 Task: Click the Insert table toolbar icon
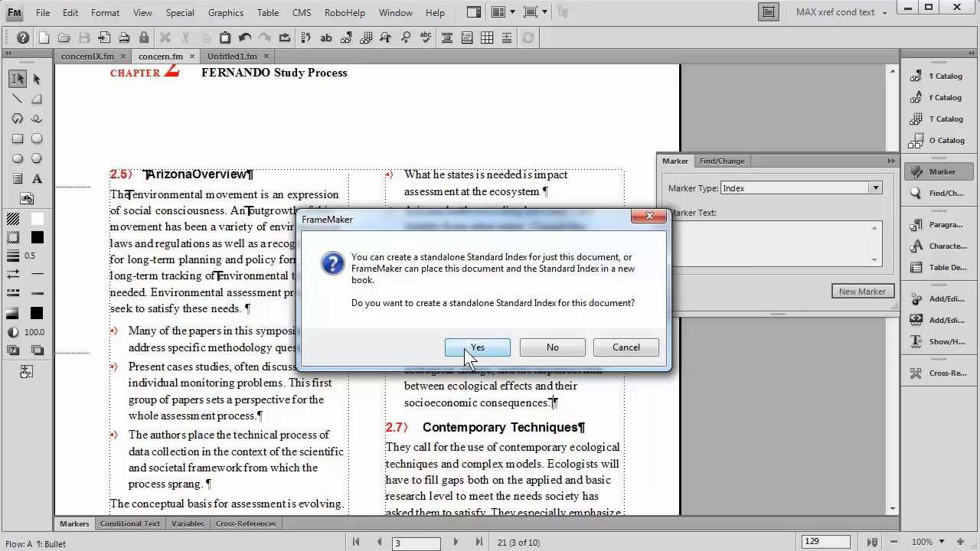point(487,37)
